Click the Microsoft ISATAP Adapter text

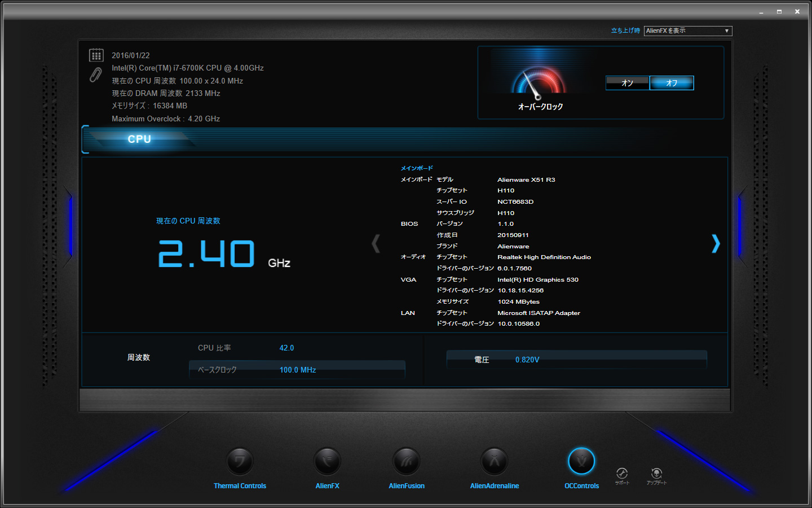[539, 313]
